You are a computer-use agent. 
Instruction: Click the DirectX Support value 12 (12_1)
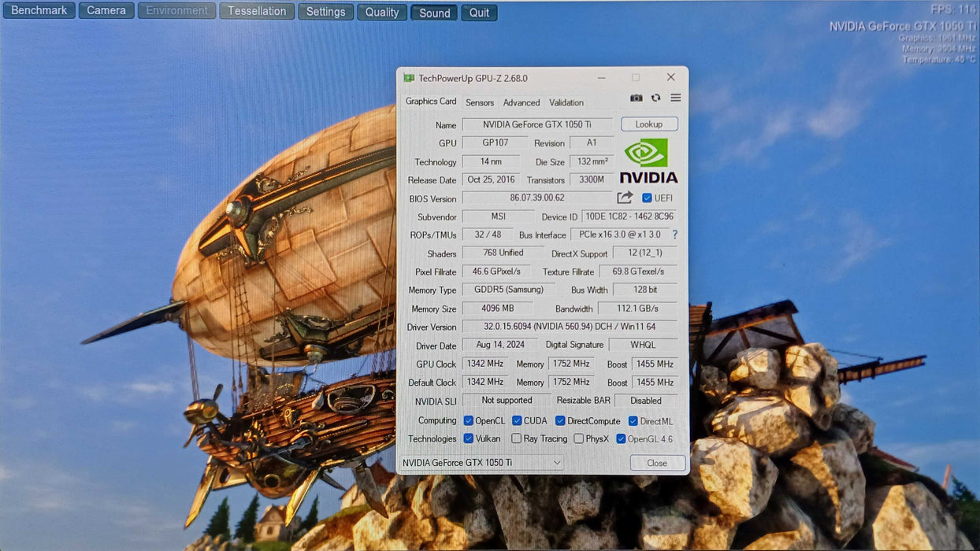coord(644,253)
